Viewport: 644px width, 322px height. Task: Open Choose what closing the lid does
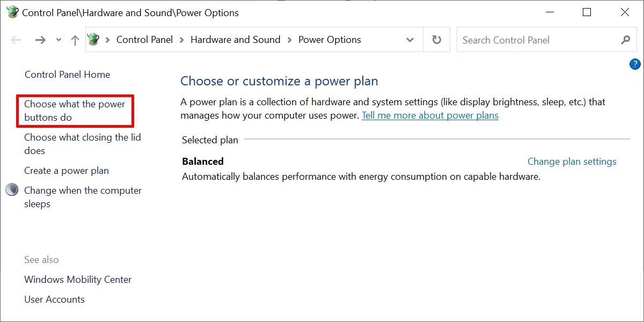pyautogui.click(x=83, y=144)
